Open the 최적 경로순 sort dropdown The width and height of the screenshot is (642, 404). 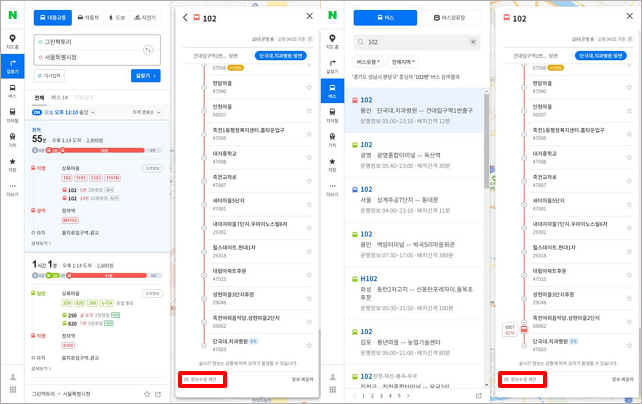click(x=147, y=112)
